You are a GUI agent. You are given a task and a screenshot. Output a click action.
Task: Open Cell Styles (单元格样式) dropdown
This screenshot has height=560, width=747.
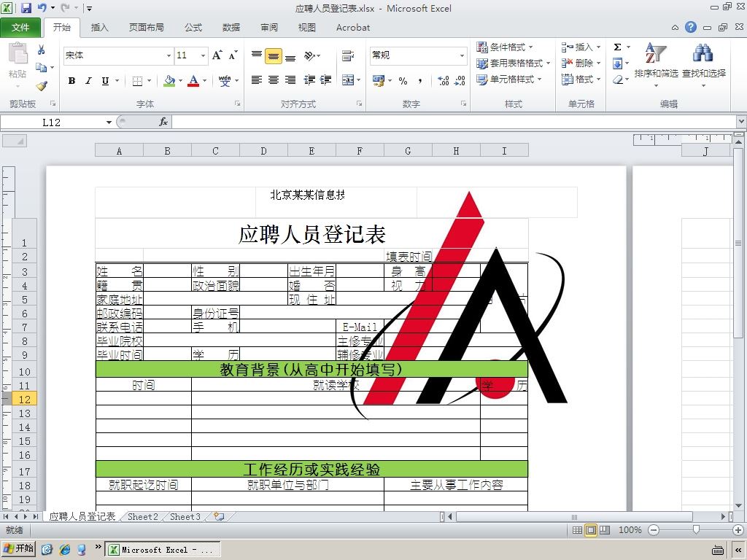(x=508, y=79)
